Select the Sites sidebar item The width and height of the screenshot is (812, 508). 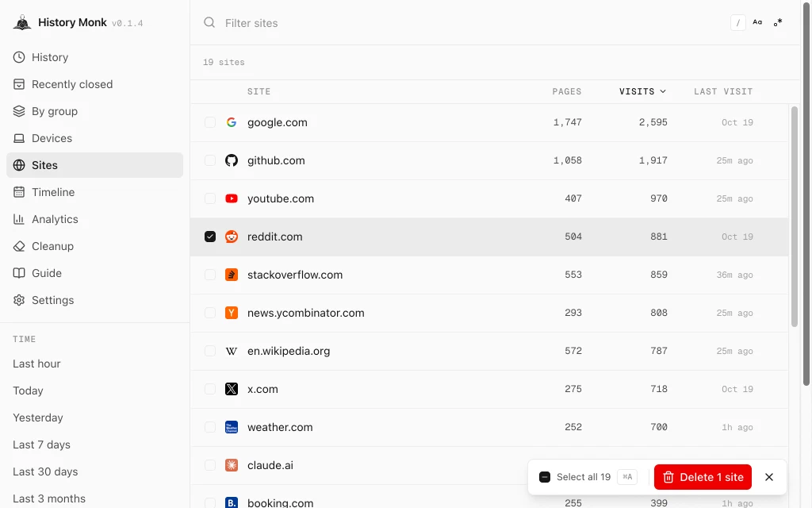pos(95,165)
